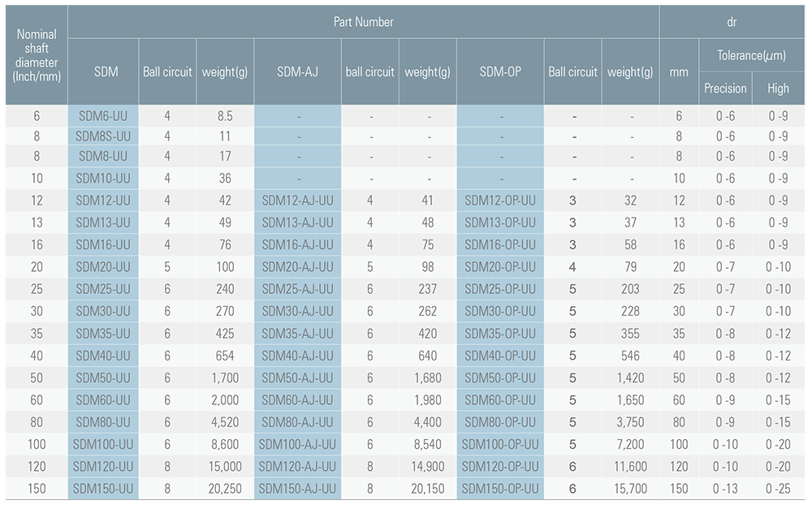Click the SDM20-OP-UU part number
Screen dimensions: 812x509
click(500, 267)
